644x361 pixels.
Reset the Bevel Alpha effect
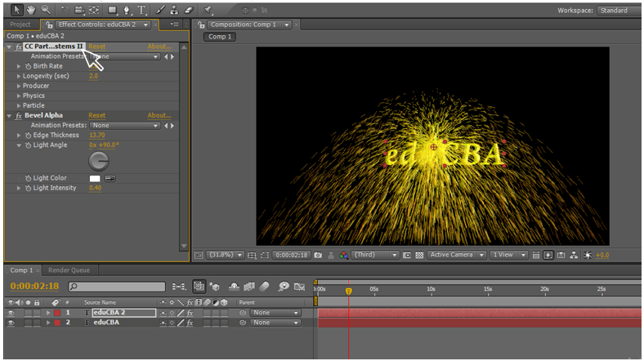(97, 116)
